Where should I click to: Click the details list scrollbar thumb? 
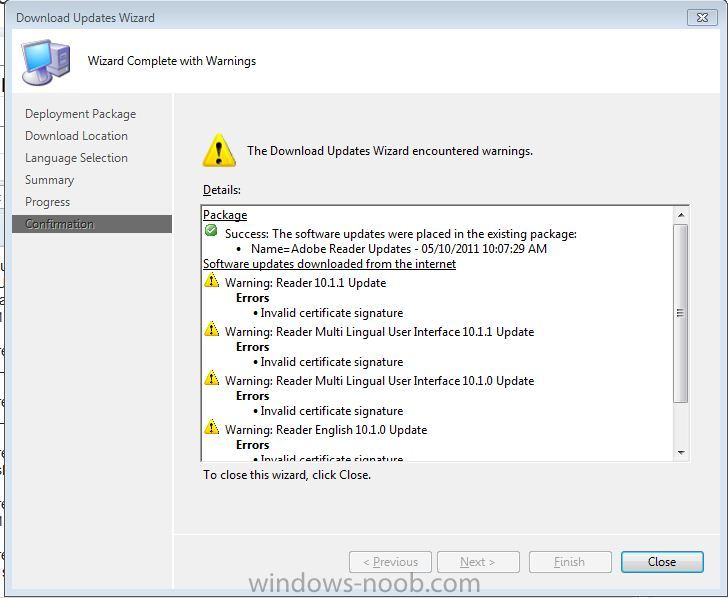pos(681,313)
